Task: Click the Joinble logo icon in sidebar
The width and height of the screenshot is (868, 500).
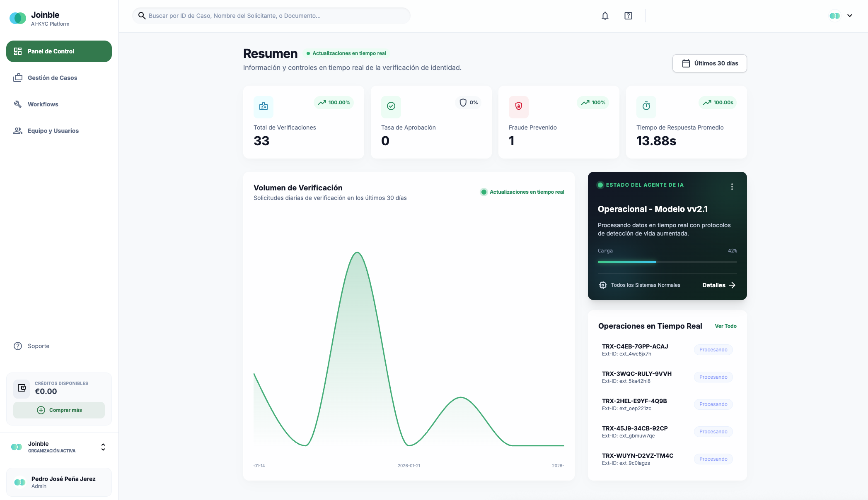Action: [17, 18]
